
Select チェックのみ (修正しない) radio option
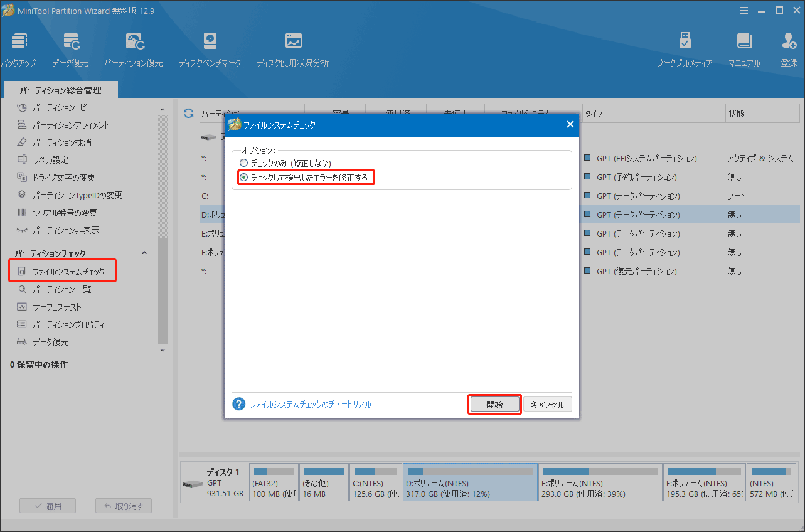pos(285,163)
